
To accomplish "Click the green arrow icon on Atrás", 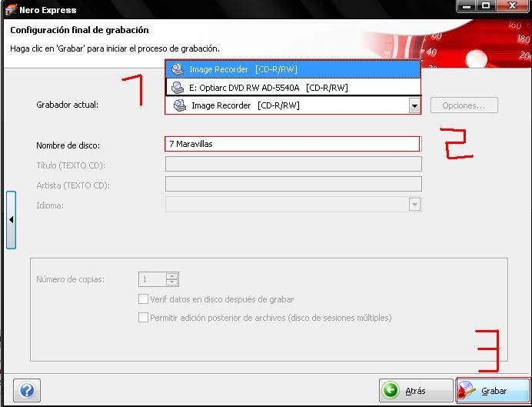I will point(391,390).
